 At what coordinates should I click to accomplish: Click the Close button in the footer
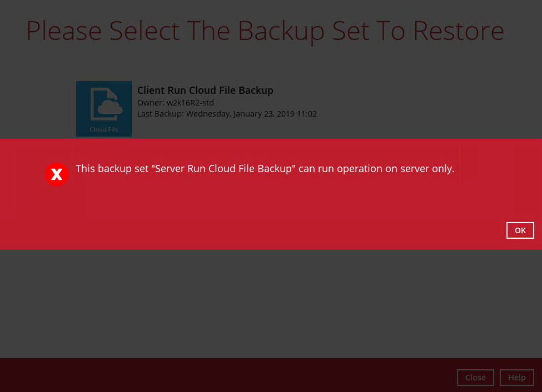coord(475,378)
